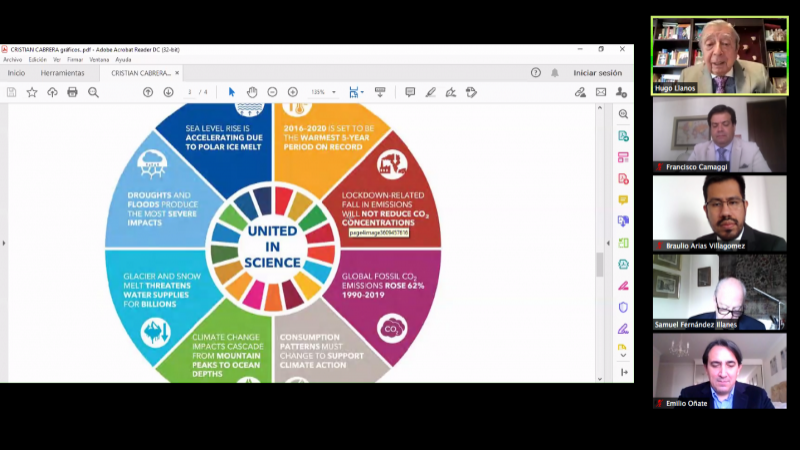Go to next page with down arrow

tap(168, 92)
